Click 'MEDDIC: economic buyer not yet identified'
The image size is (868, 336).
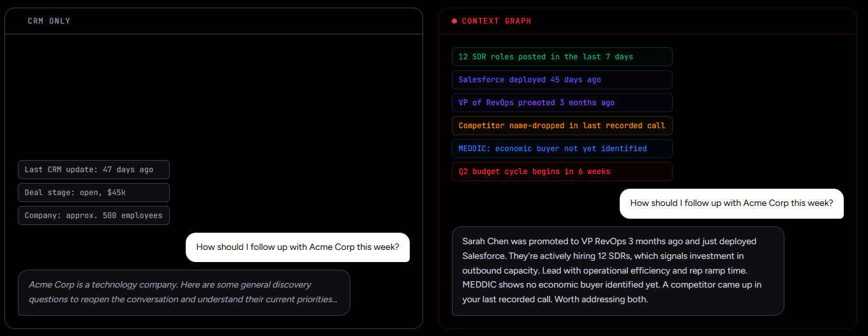[562, 149]
